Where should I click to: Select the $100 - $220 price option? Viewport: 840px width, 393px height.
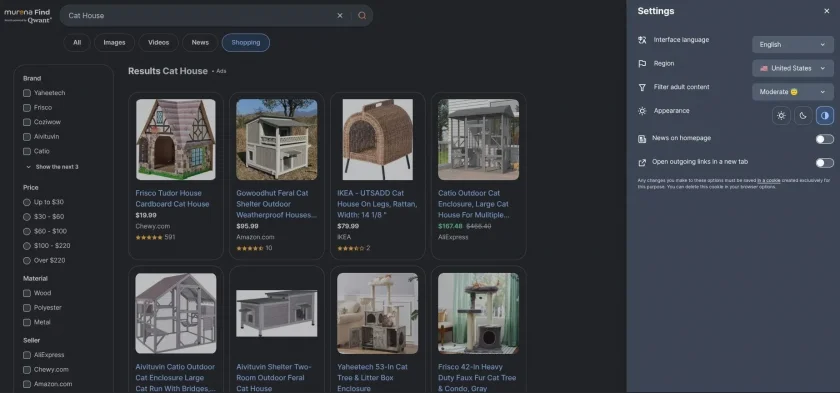click(x=27, y=246)
